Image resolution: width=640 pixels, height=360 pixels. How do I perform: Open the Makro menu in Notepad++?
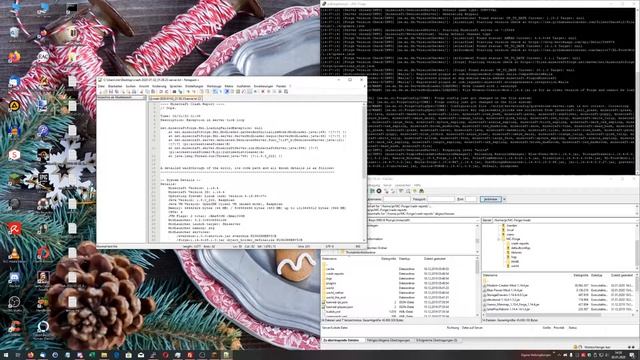229,86
